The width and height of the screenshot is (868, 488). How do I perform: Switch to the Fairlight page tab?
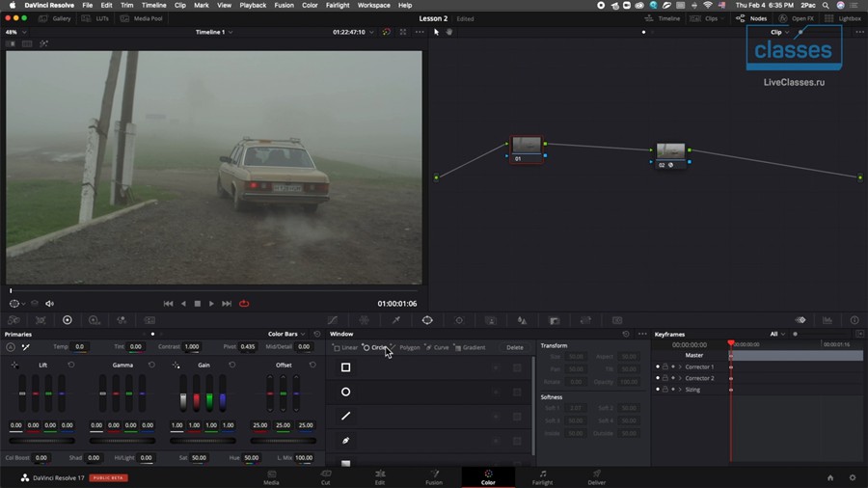coord(542,477)
